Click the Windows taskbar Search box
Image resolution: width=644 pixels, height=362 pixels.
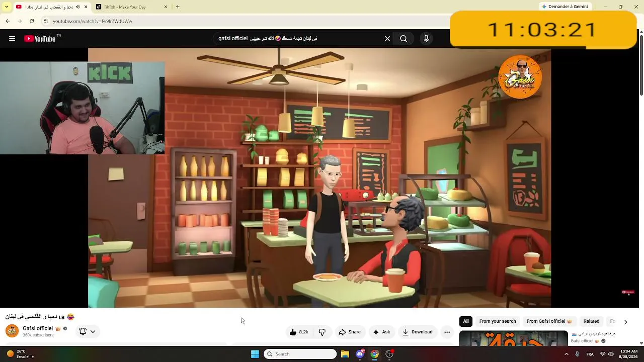[x=300, y=354]
